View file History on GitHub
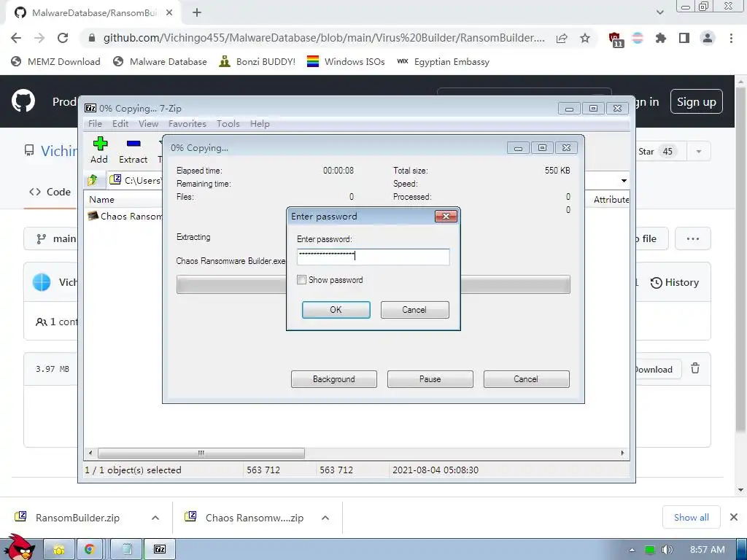Image resolution: width=747 pixels, height=560 pixels. pyautogui.click(x=675, y=282)
